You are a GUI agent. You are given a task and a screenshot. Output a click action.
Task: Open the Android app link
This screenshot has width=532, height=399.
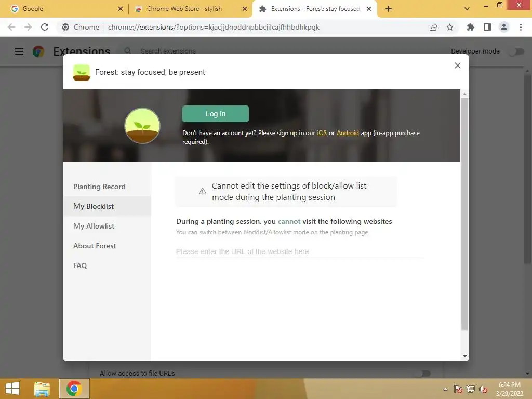click(x=348, y=133)
